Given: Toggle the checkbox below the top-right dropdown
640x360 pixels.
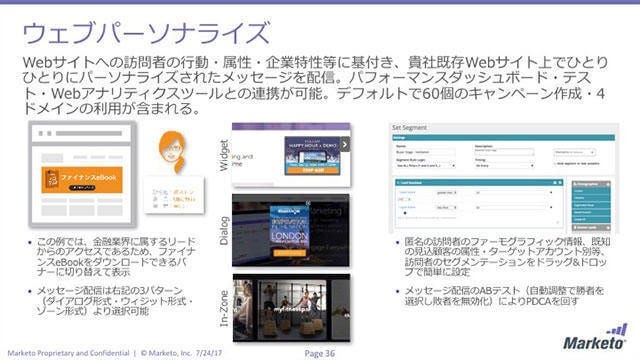Looking at the screenshot, I should tap(555, 164).
